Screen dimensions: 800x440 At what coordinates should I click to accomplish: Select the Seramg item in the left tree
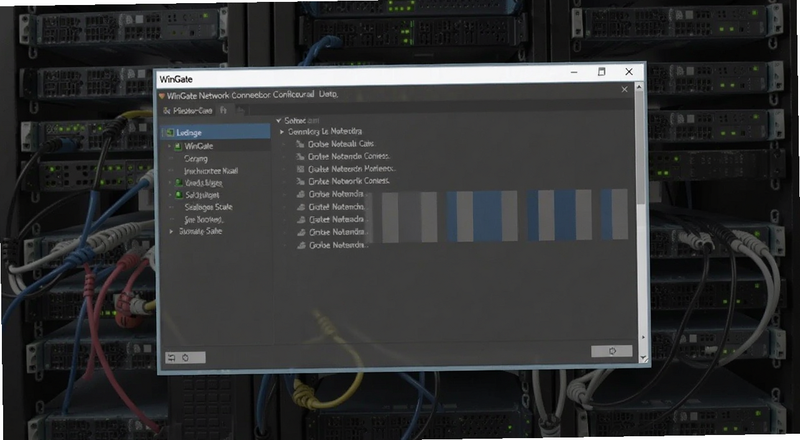click(x=195, y=159)
